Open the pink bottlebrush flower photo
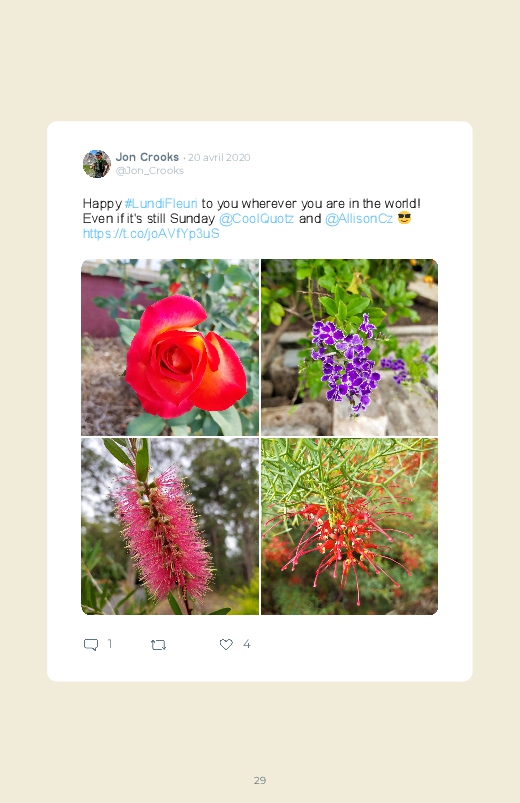Image resolution: width=520 pixels, height=803 pixels. 170,526
